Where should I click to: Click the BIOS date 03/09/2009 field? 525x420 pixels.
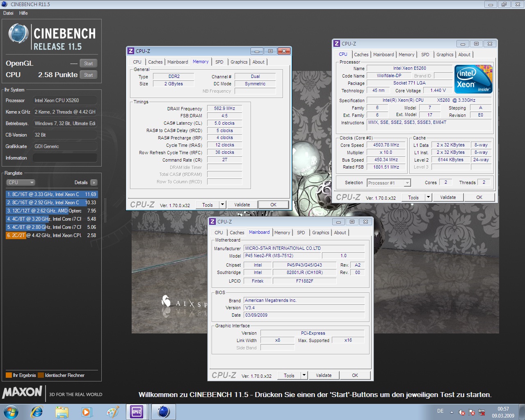304,315
